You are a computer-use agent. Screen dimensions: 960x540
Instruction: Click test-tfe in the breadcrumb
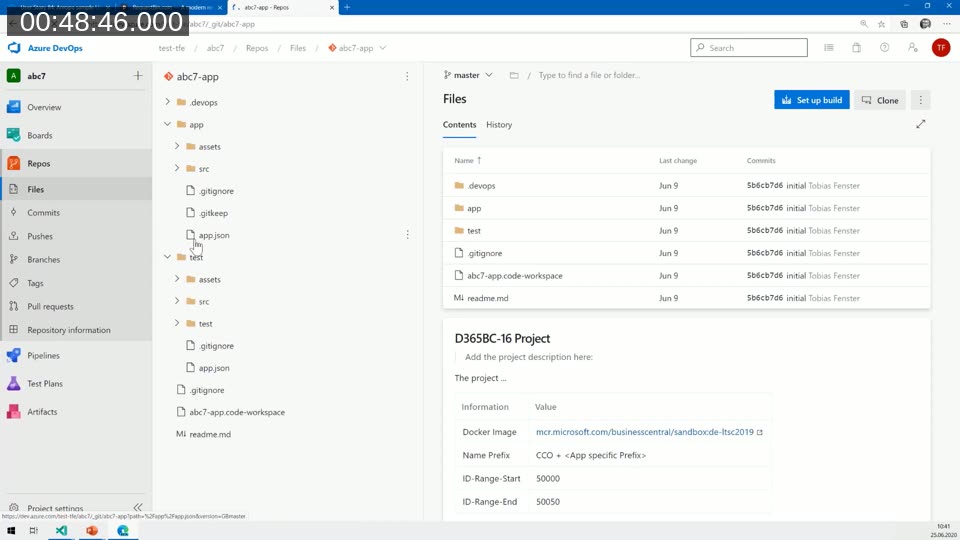pyautogui.click(x=171, y=48)
